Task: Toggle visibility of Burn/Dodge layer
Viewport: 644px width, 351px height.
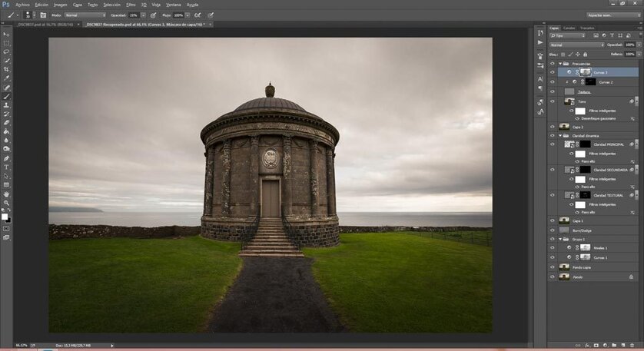Action: [x=553, y=230]
